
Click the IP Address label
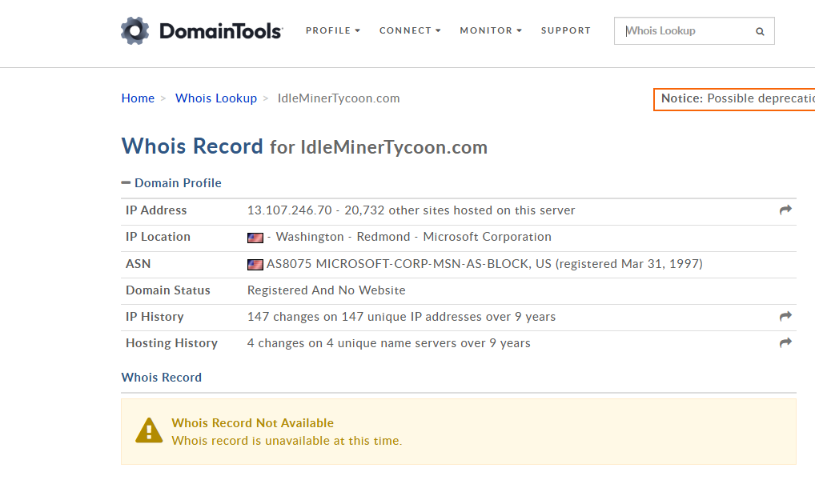click(x=156, y=210)
